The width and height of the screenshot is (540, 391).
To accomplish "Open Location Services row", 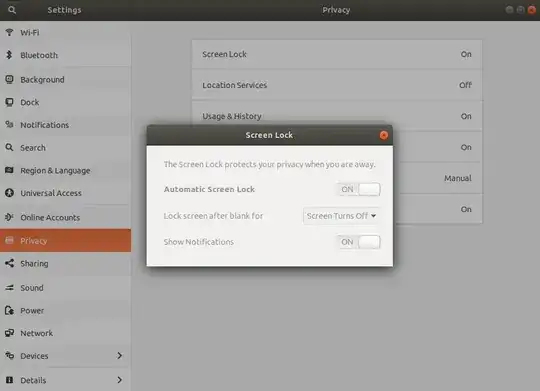I will click(337, 85).
